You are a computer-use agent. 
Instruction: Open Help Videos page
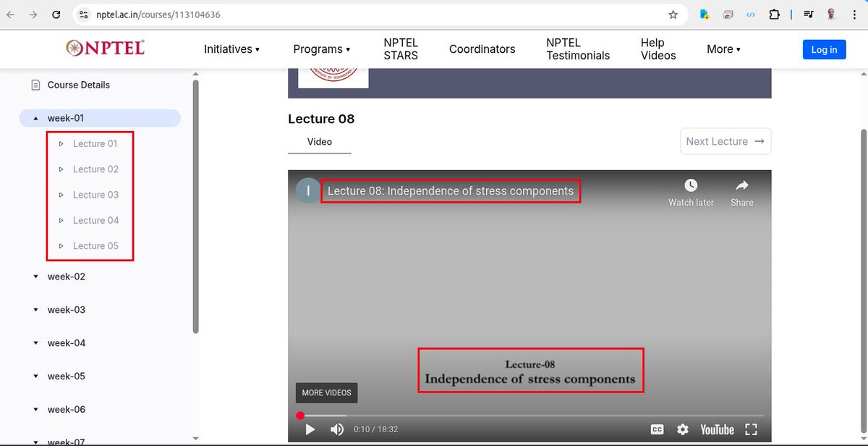point(658,49)
